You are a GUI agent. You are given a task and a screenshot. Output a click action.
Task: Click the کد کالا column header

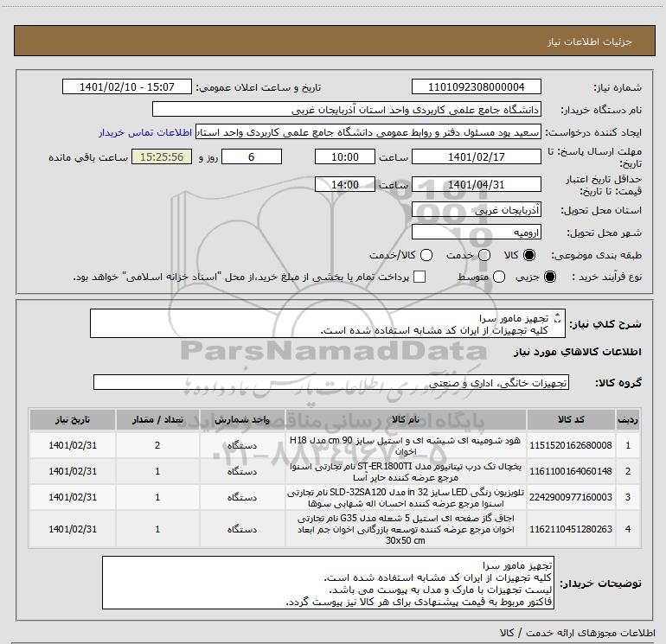coord(571,420)
